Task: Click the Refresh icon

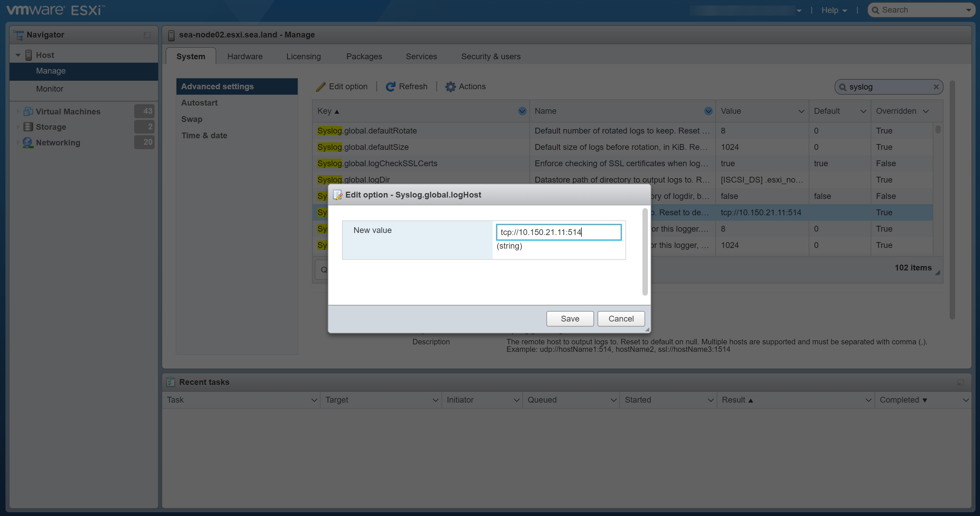Action: [391, 87]
